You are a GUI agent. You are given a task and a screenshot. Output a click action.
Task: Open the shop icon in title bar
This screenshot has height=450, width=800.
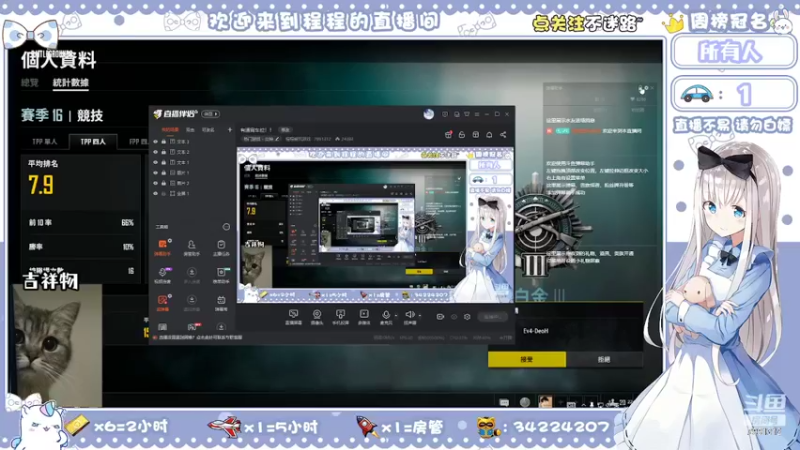(x=466, y=114)
